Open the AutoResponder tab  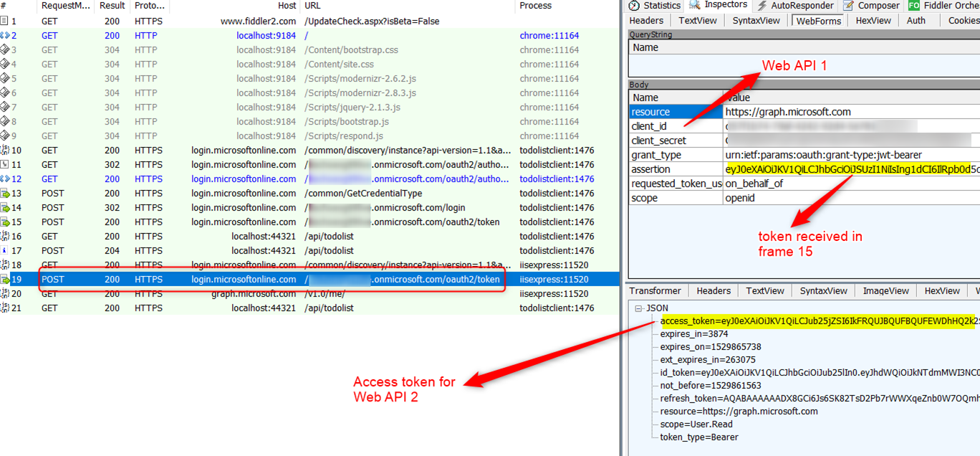click(x=795, y=6)
